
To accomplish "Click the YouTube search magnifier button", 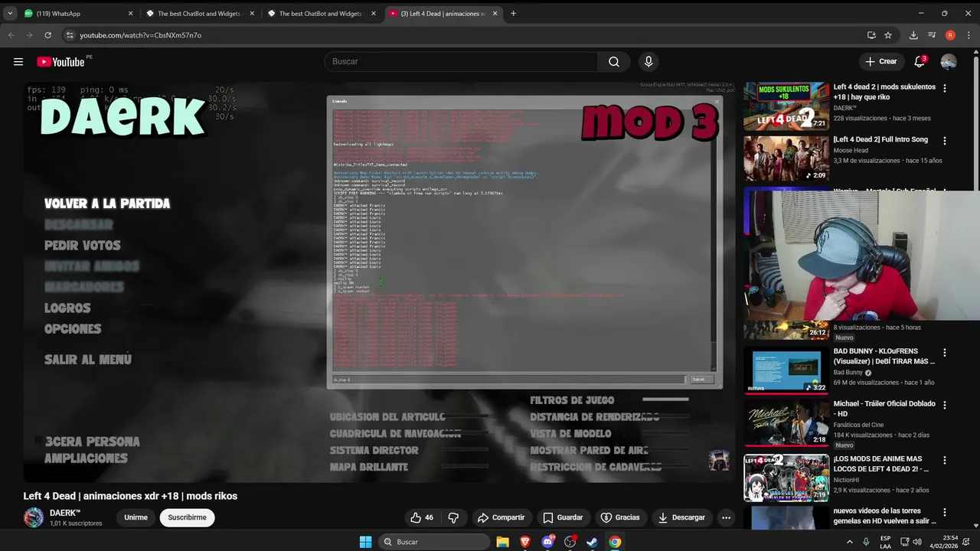I will click(614, 62).
